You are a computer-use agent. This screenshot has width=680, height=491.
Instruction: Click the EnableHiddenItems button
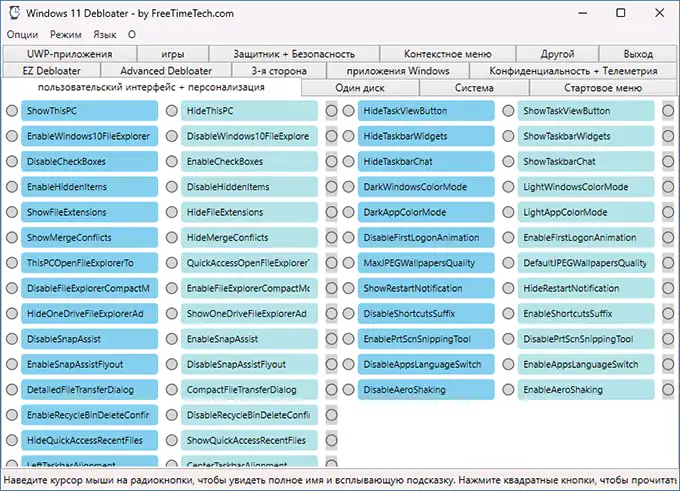(89, 187)
